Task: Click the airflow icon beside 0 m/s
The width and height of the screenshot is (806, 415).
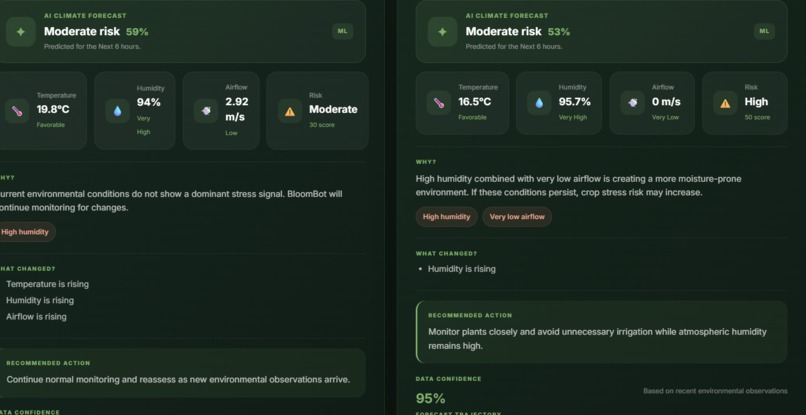Action: pos(633,103)
